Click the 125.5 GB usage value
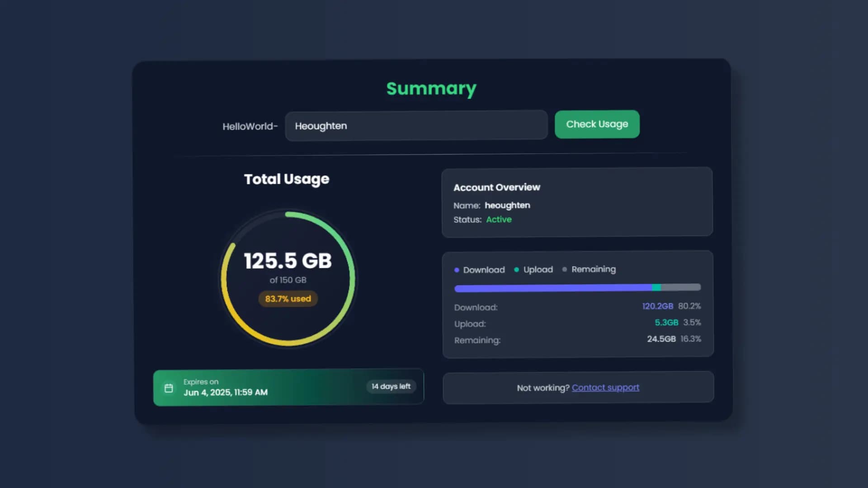Screen dimensions: 868x488 point(288,261)
